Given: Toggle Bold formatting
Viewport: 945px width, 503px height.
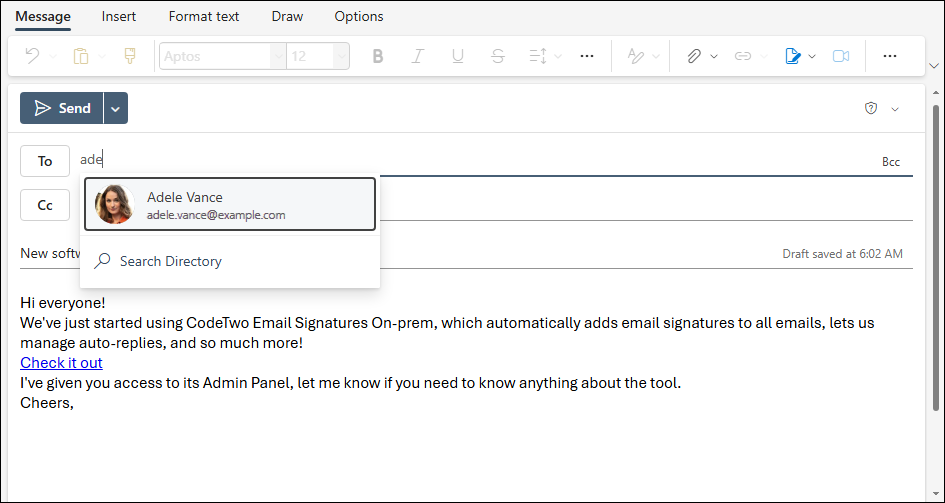Looking at the screenshot, I should pos(378,56).
